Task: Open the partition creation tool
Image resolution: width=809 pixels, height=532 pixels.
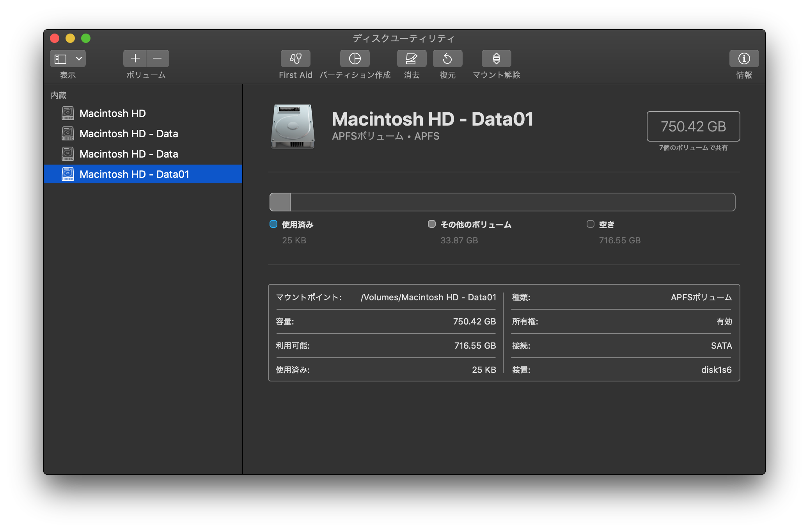Action: pos(355,59)
